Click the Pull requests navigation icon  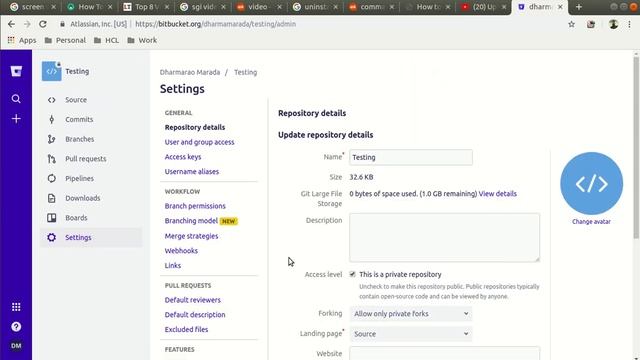51,159
